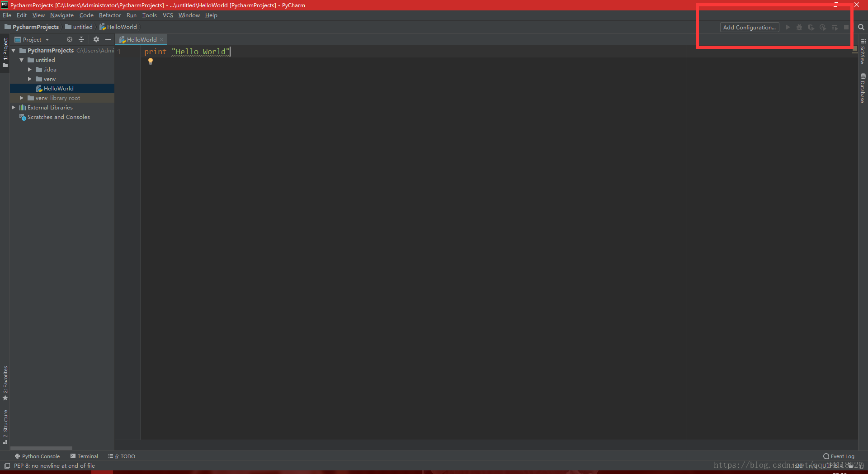Click the Concurrency Diagram run icon

coord(835,27)
